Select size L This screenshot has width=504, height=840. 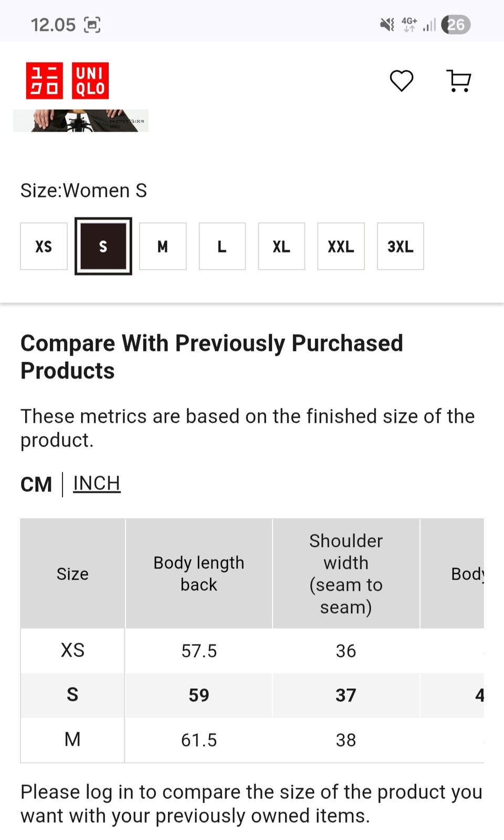[222, 246]
